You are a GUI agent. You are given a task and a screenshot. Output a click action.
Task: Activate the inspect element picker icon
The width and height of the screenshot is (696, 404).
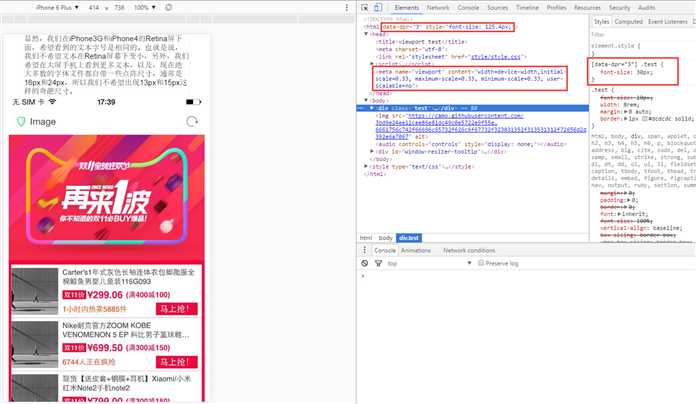364,8
